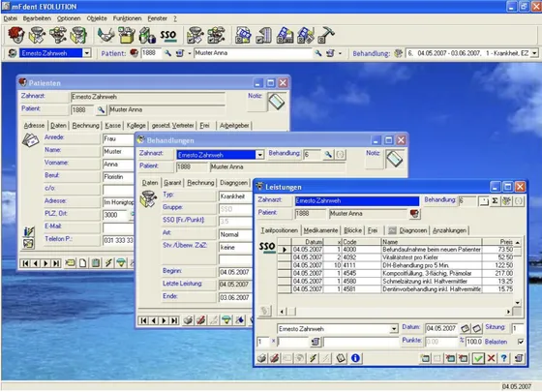Click the hammer tool icon in main toolbar
Viewport: 542px width, 392px height.
(326, 35)
